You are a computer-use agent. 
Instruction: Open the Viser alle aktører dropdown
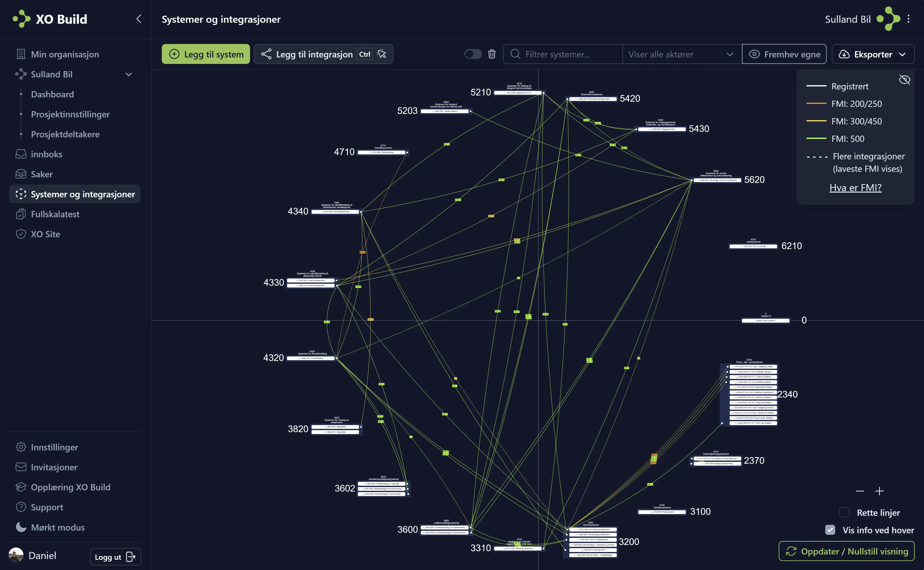(681, 54)
